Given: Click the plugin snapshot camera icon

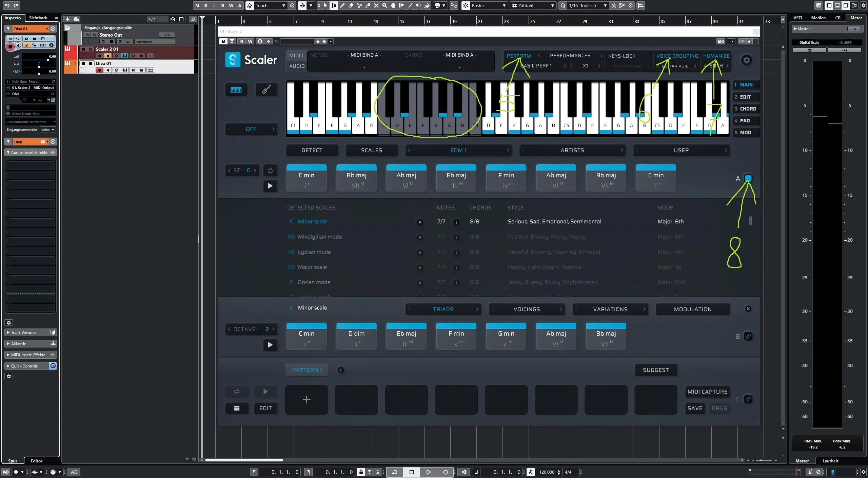Looking at the screenshot, I should point(721,41).
